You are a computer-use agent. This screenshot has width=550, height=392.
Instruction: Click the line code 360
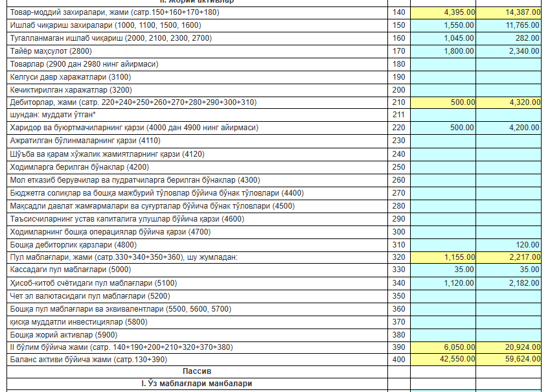[x=399, y=309]
